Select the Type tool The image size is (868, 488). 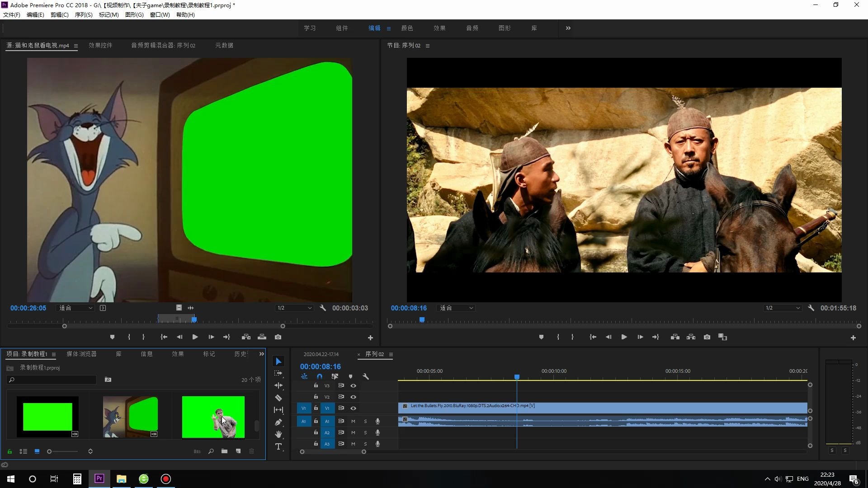point(278,447)
